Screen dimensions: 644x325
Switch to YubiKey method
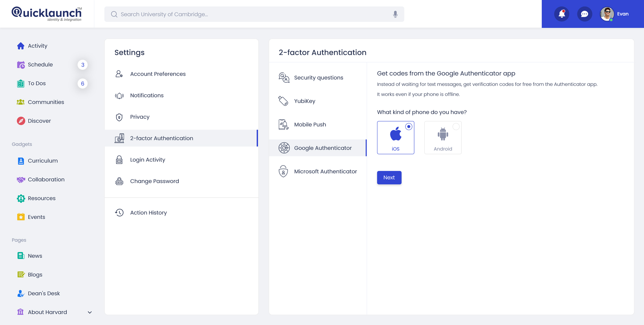(x=318, y=101)
